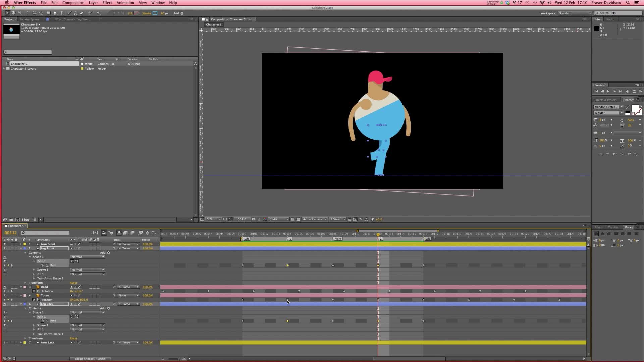Hide the Arm Back layer

tap(5, 343)
